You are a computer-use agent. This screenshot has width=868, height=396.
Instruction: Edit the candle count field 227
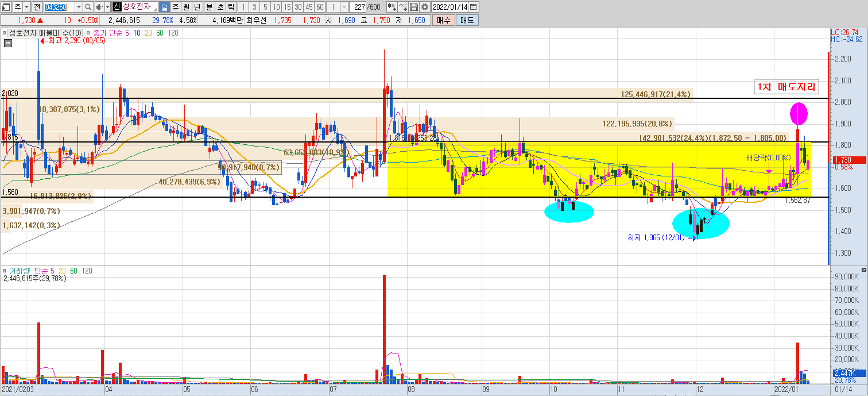click(359, 7)
